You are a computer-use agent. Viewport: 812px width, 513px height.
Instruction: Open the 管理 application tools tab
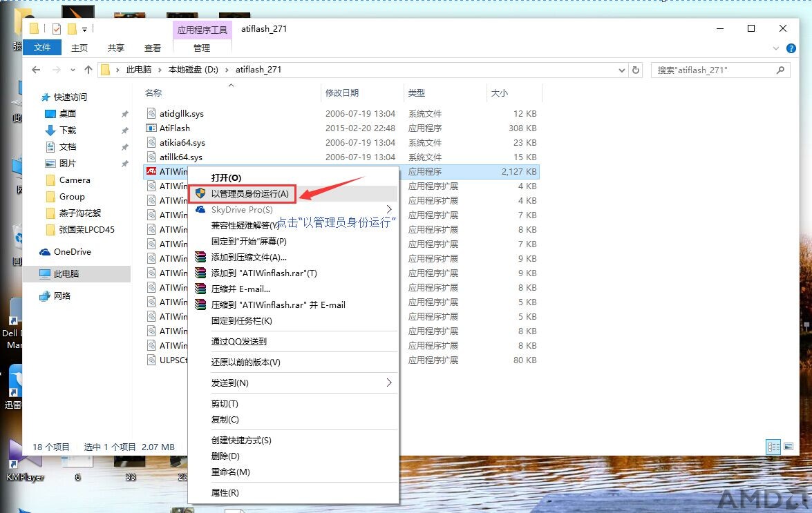click(202, 48)
